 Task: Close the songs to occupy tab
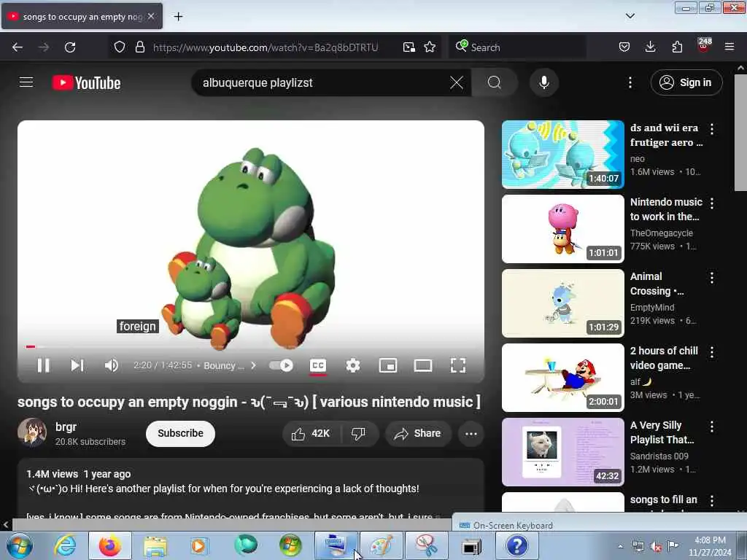point(151,16)
